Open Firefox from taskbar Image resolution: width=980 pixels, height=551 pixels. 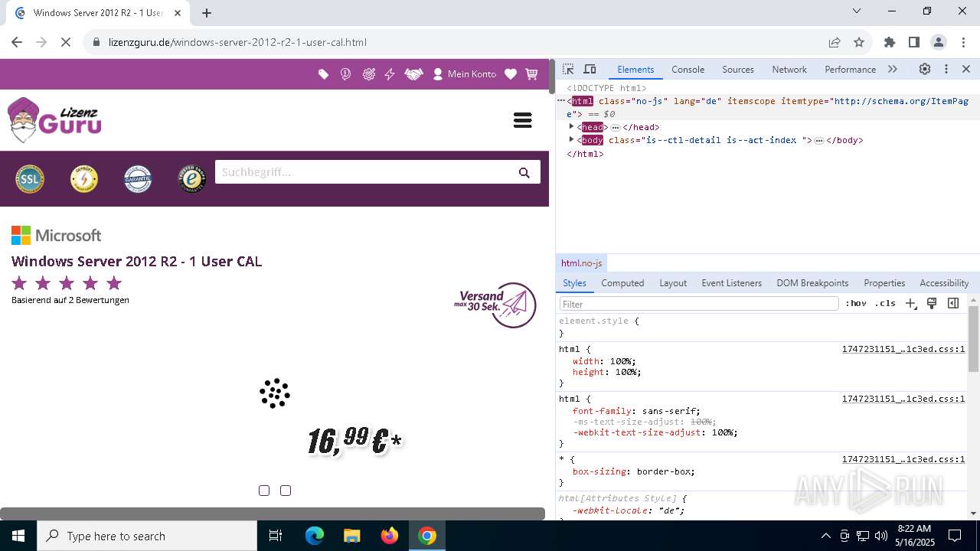[389, 536]
